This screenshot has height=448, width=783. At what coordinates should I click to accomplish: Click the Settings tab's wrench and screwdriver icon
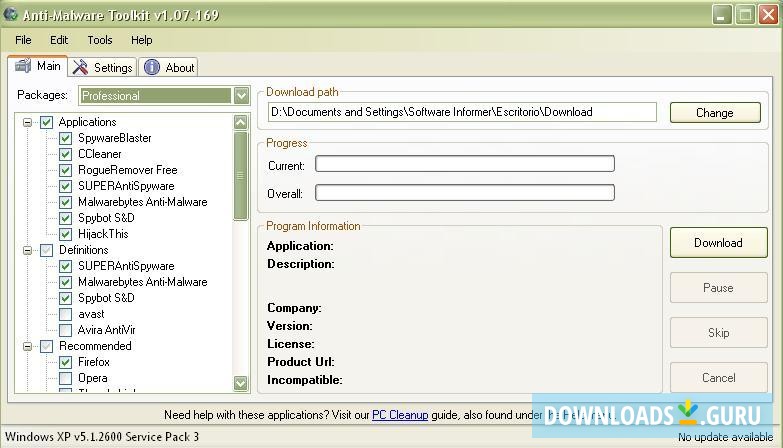click(80, 67)
